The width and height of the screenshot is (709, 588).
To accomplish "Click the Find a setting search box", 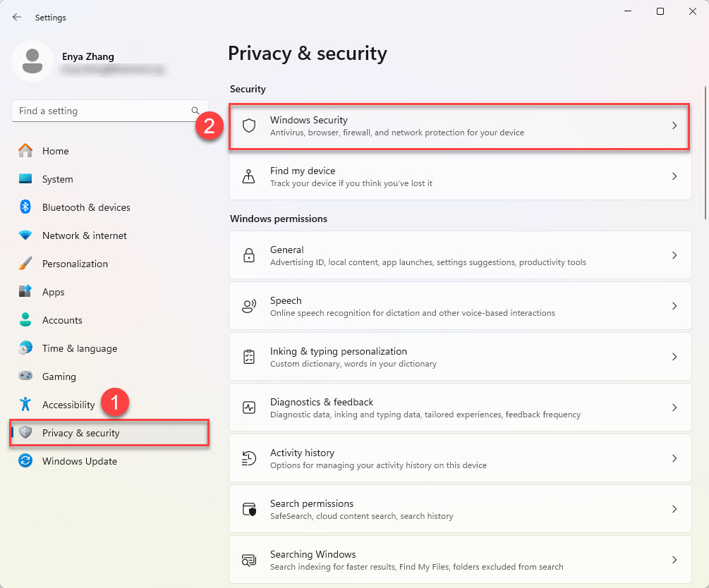I will 102,111.
